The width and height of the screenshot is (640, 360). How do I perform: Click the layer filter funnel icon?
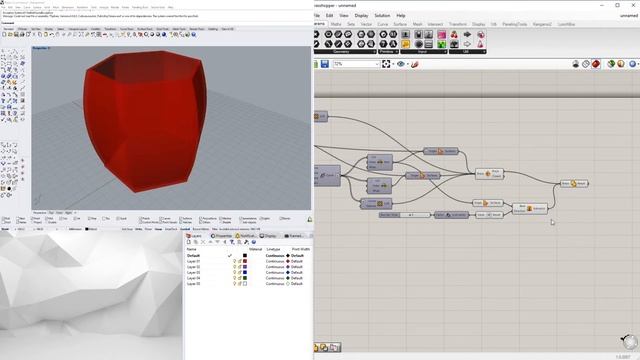click(232, 242)
